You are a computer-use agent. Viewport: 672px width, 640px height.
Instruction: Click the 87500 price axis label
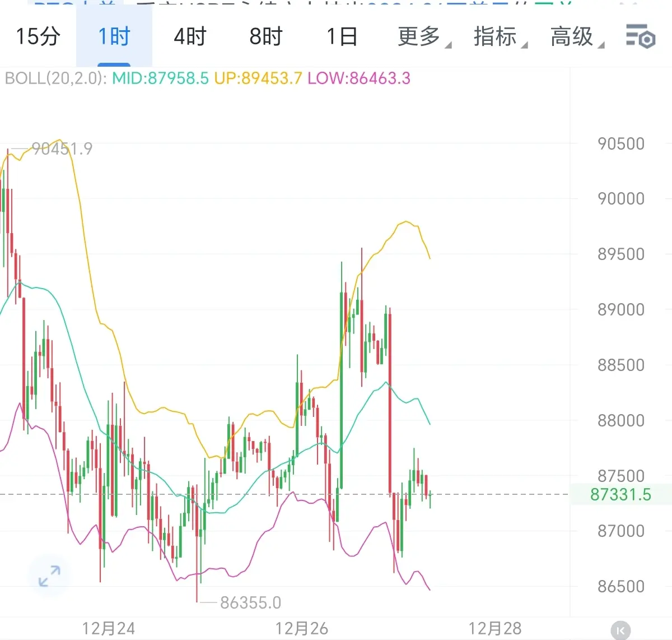click(x=620, y=476)
